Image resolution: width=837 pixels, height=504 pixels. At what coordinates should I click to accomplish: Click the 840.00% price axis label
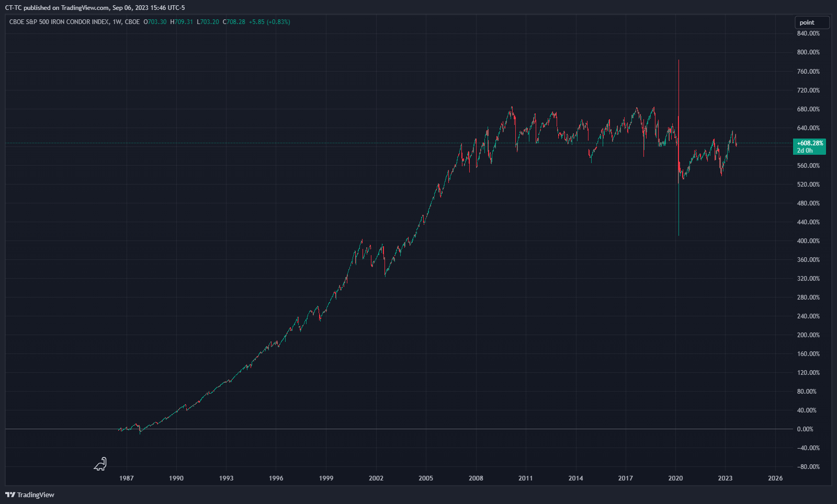(808, 33)
